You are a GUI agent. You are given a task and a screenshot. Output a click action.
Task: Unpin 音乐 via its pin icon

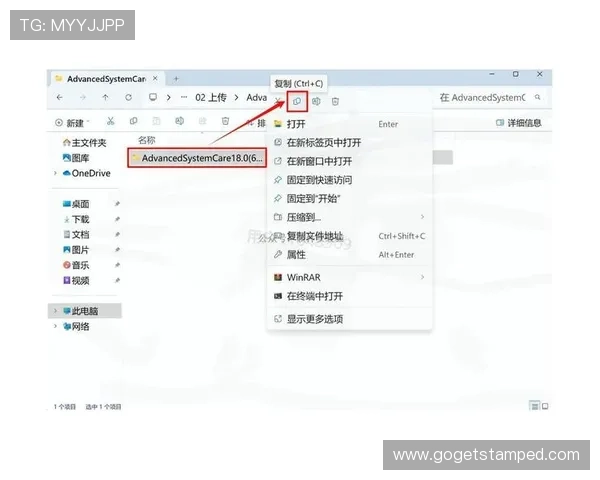coord(117,265)
